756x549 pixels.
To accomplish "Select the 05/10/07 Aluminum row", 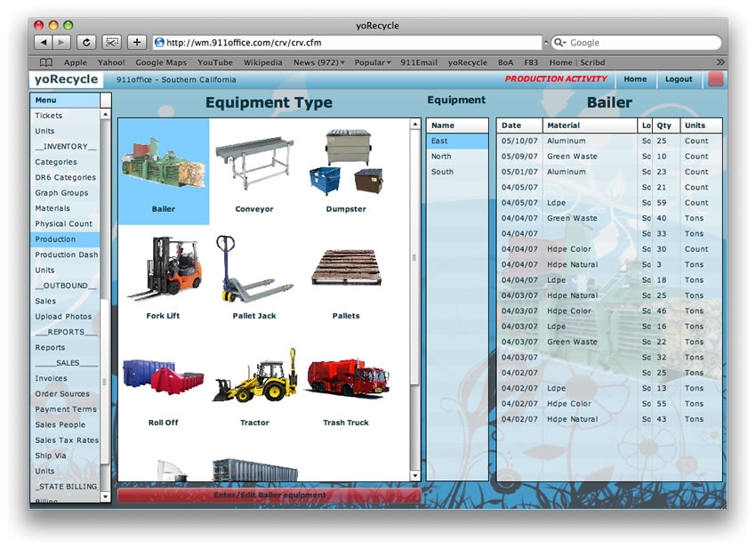I will click(609, 141).
